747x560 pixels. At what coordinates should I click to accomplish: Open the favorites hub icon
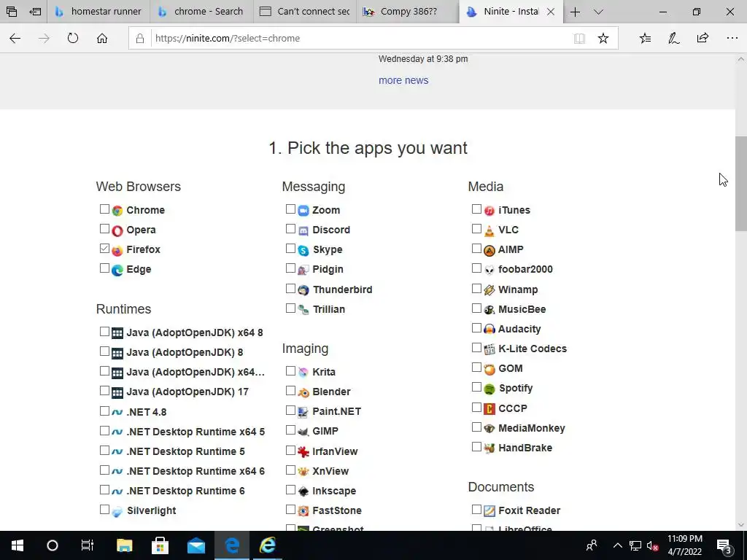pos(645,38)
